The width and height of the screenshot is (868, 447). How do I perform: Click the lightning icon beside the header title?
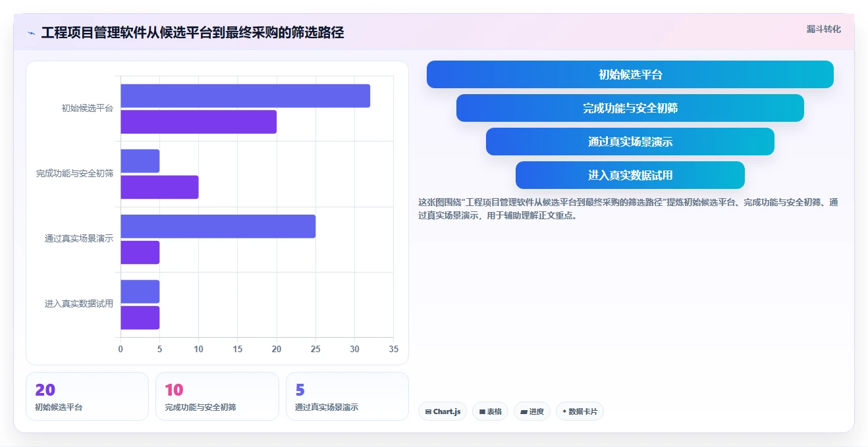pyautogui.click(x=31, y=33)
